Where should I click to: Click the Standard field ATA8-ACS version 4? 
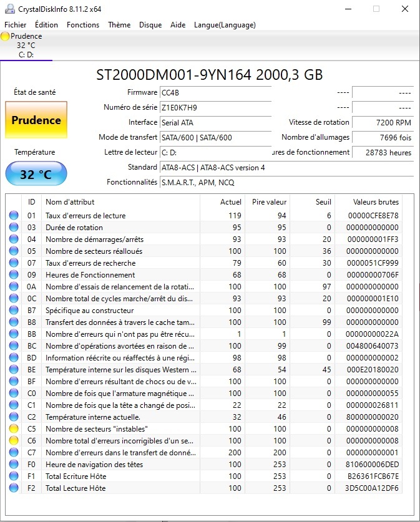[286, 168]
